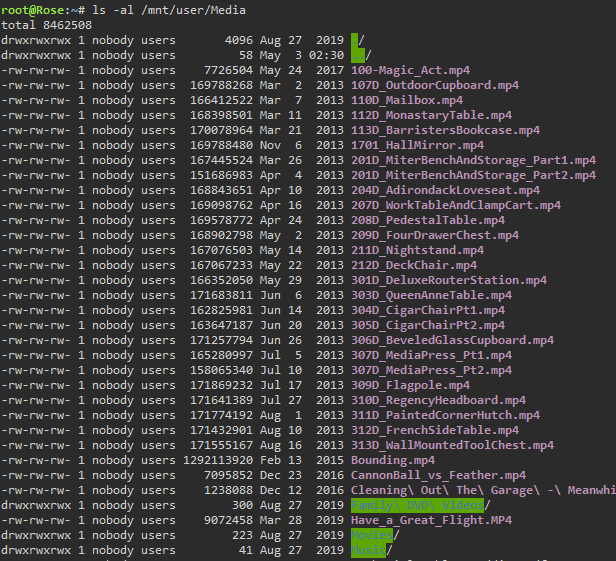Select filename 307D_MediaPress_Pt2.mp4
Viewport: 616px width, 561px height.
point(431,370)
